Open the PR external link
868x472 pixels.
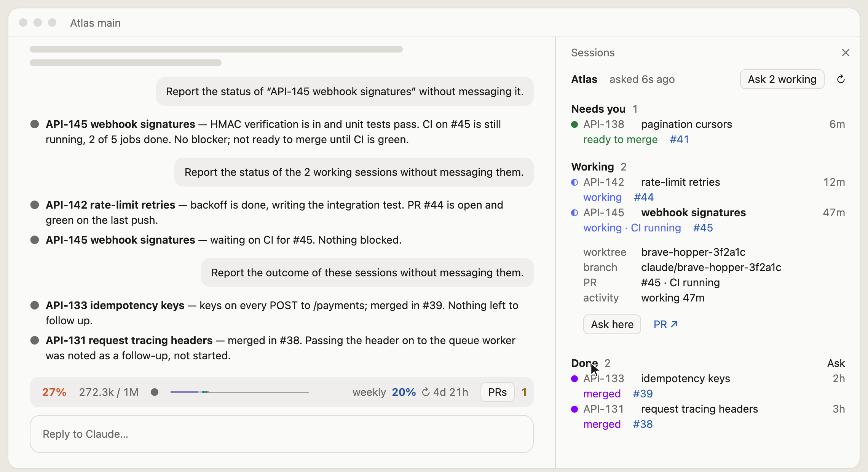click(665, 324)
